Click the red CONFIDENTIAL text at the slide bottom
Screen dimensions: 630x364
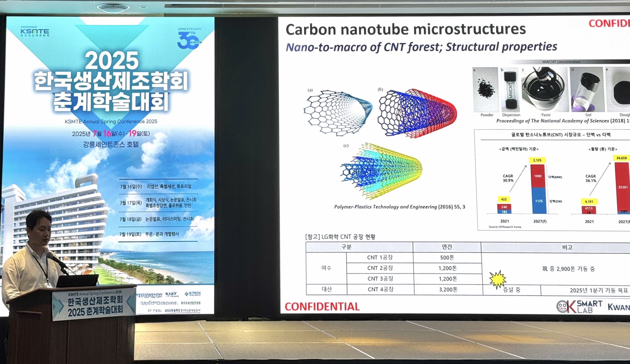322,307
